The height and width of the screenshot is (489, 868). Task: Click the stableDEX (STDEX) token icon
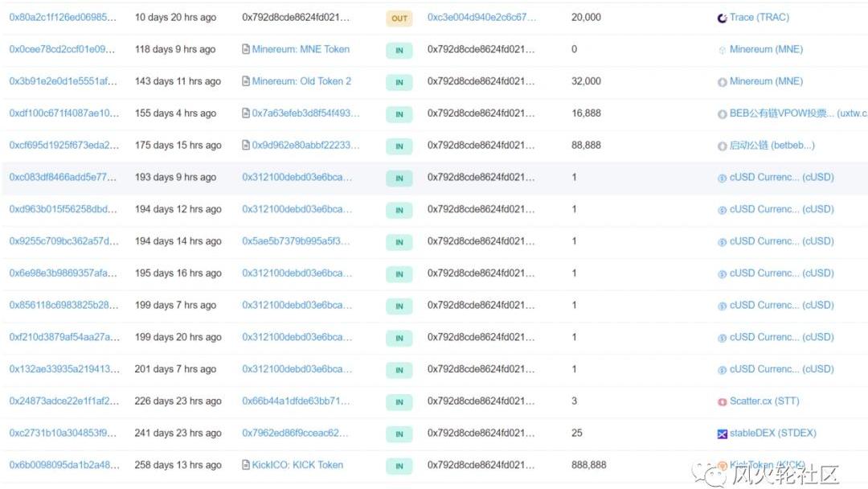tap(722, 434)
